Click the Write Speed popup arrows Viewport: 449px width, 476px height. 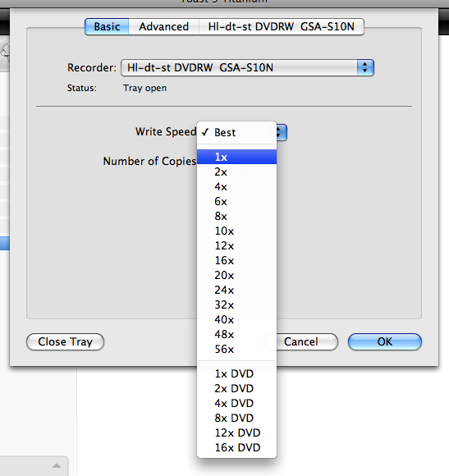pyautogui.click(x=282, y=132)
